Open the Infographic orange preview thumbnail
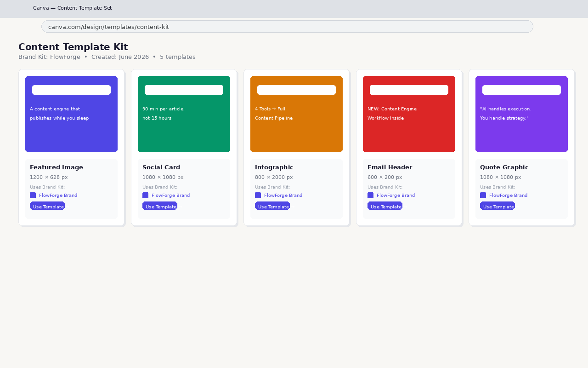588x368 pixels. tap(296, 114)
